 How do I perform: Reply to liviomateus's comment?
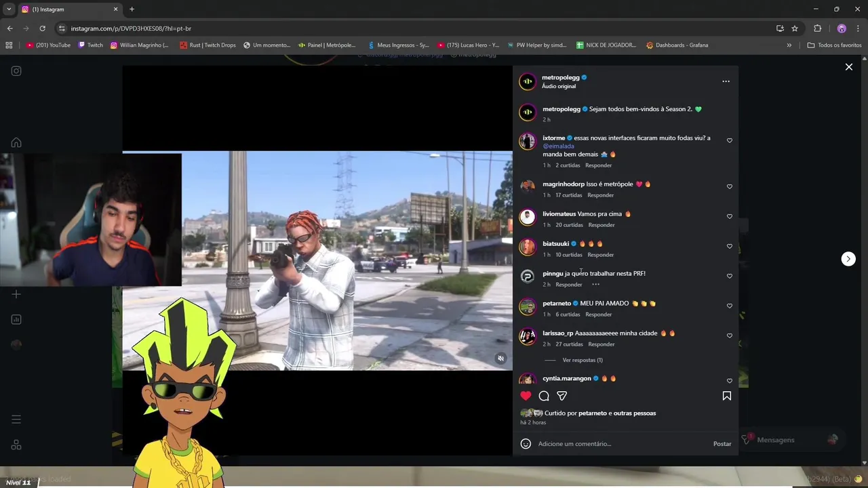tap(601, 225)
